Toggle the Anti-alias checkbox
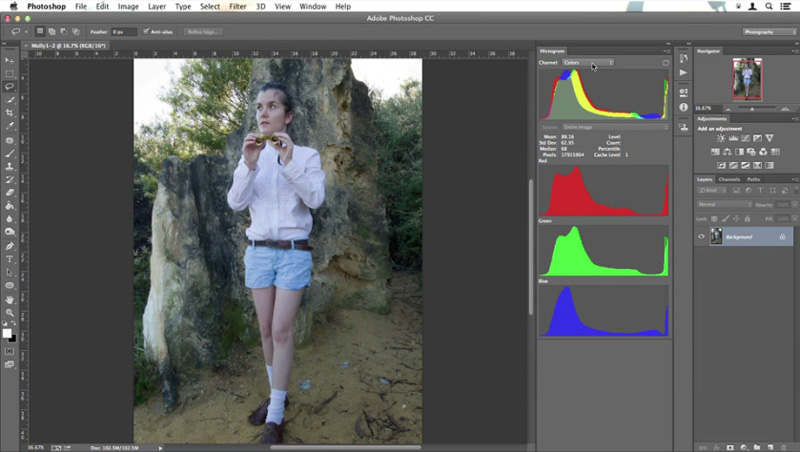Image resolution: width=800 pixels, height=452 pixels. tap(146, 31)
